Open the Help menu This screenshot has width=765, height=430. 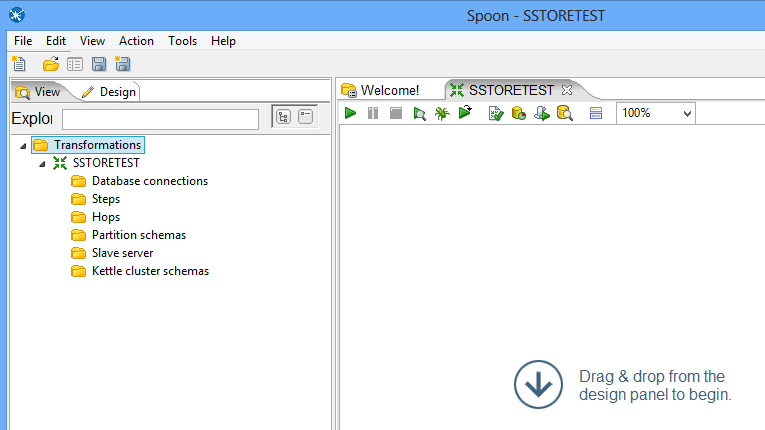(223, 41)
